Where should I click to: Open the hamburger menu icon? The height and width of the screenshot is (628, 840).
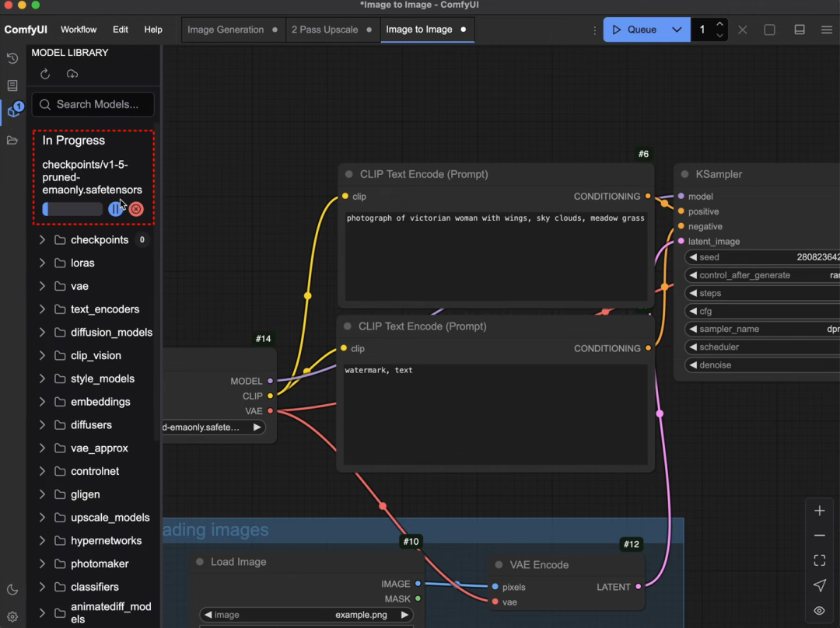[x=827, y=30]
